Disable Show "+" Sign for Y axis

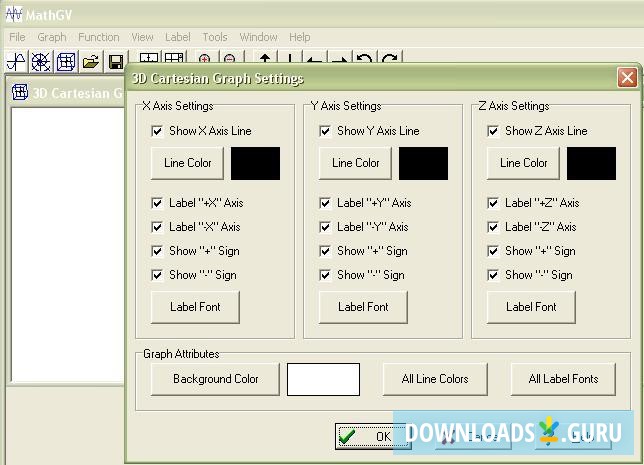(325, 251)
